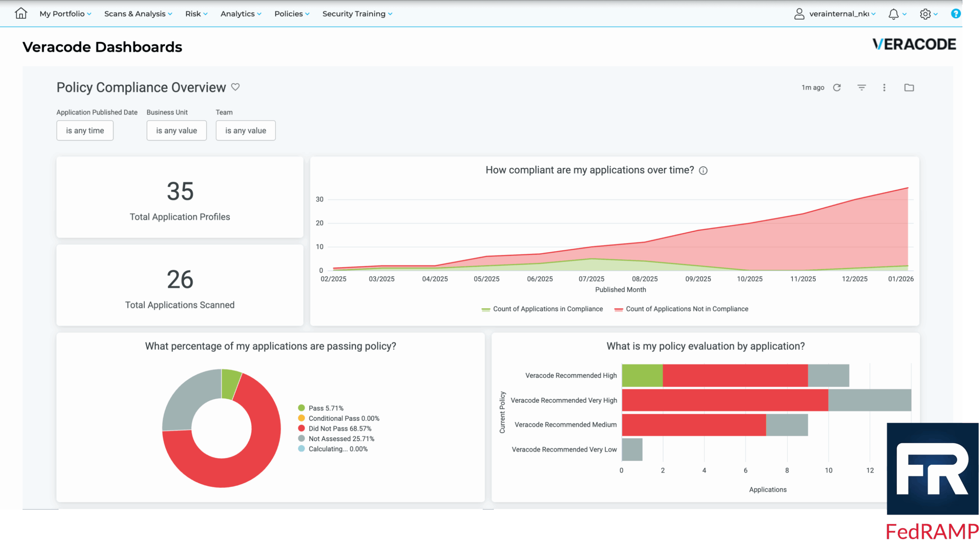This screenshot has height=547, width=980.
Task: Click Application Published Date 'is any time' filter
Action: pos(85,130)
